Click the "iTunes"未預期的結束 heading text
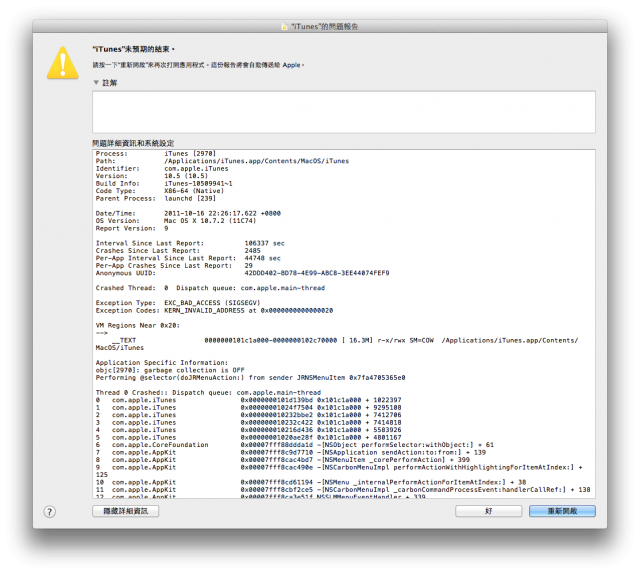 (x=133, y=49)
